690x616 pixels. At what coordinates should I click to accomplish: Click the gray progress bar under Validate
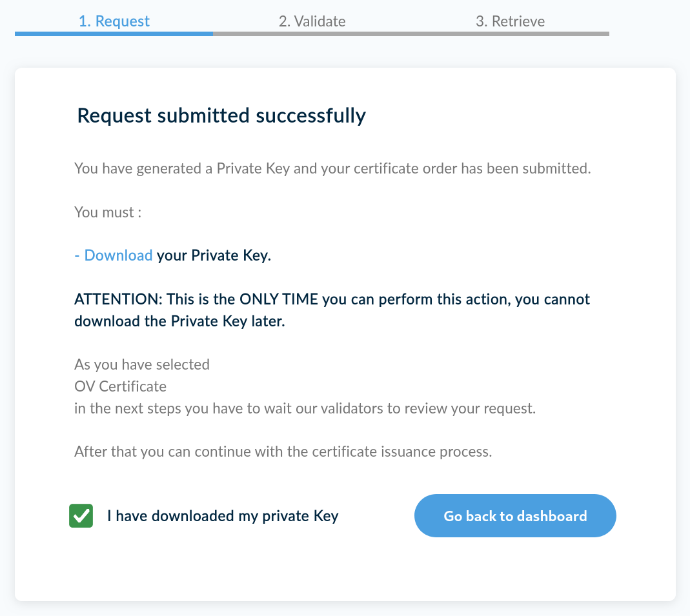tap(312, 34)
